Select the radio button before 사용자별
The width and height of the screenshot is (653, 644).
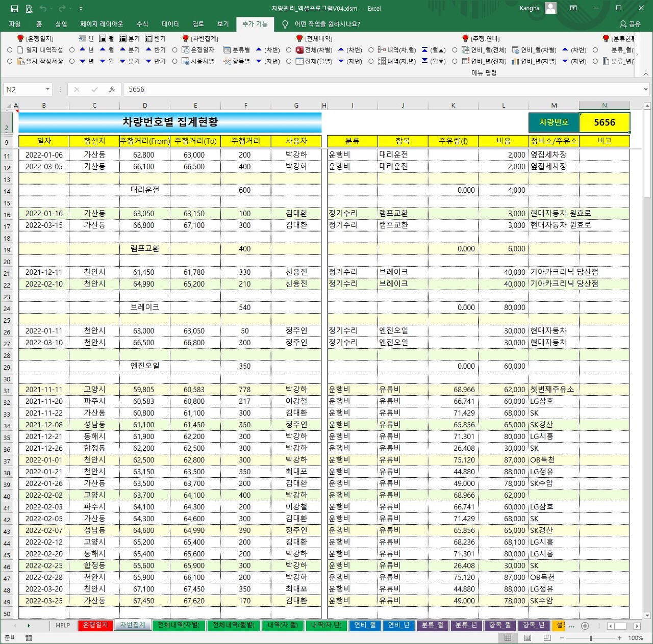[175, 61]
